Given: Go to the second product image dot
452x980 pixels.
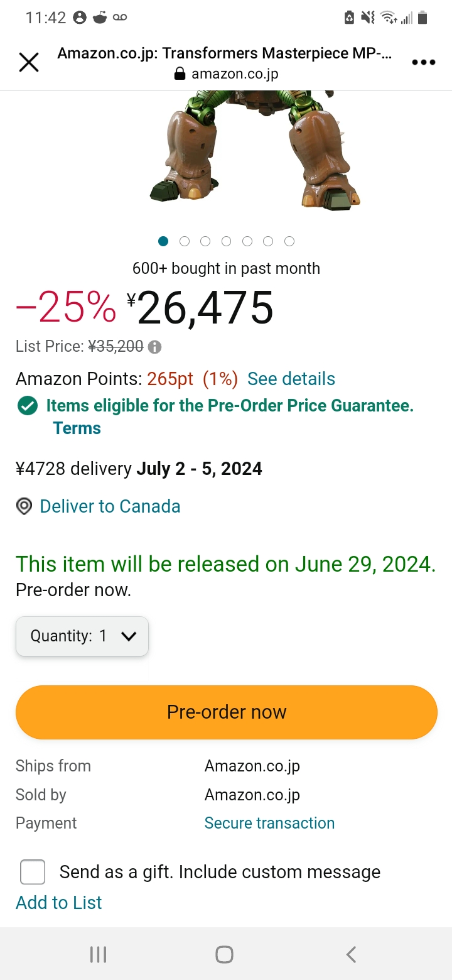Looking at the screenshot, I should (185, 241).
